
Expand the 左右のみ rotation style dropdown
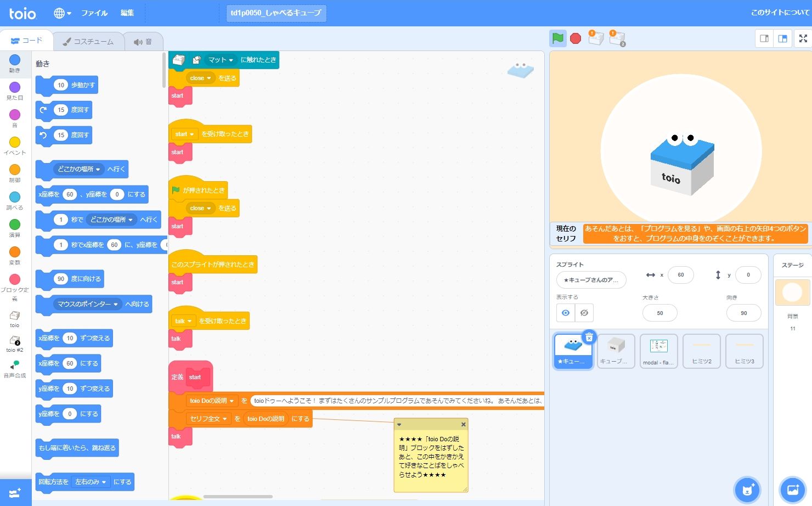91,482
